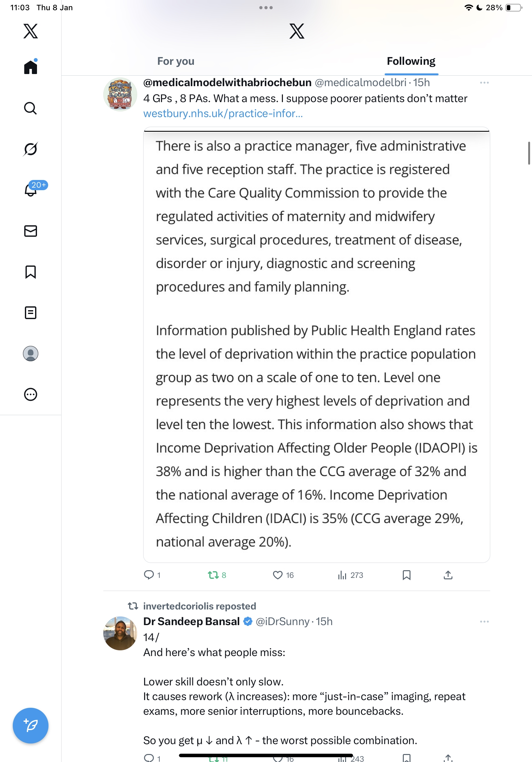Toggle repost on the 4 GPs post
This screenshot has width=532, height=762.
[213, 575]
